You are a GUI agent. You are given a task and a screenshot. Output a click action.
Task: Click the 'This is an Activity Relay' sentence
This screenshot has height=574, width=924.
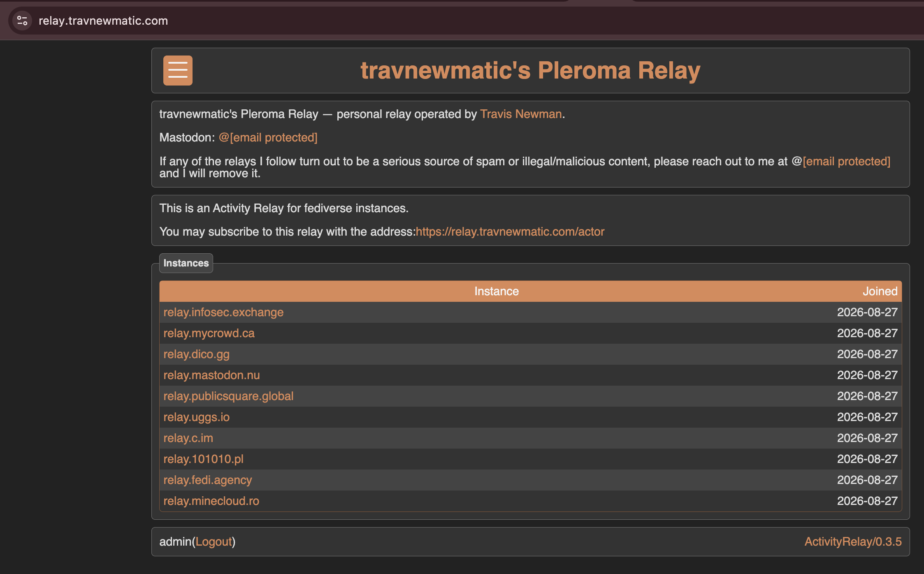[284, 208]
